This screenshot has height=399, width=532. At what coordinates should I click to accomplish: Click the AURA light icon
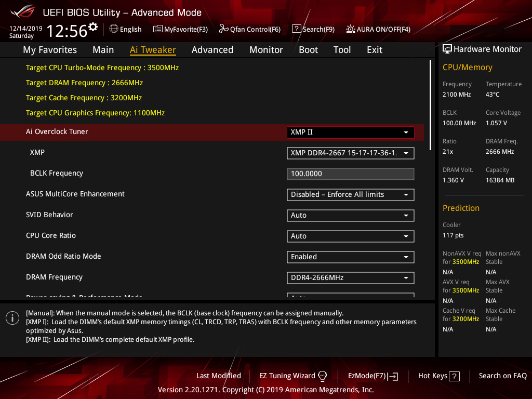pos(351,29)
